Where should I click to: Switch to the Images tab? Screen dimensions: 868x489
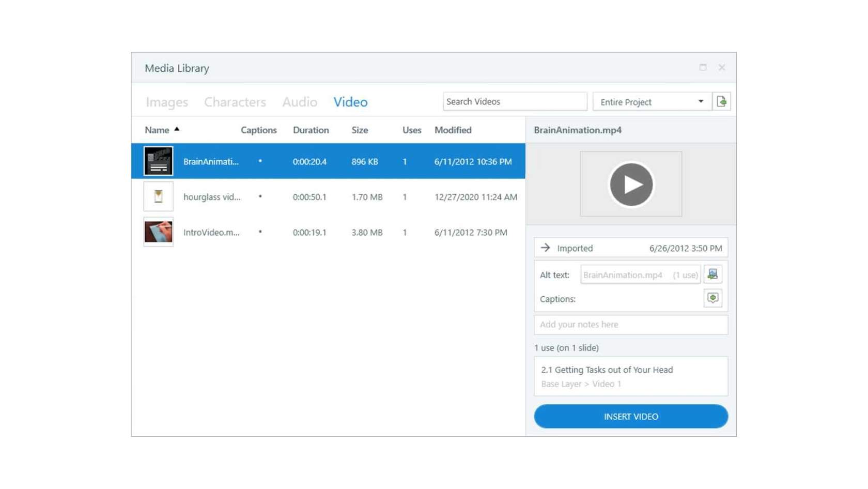[166, 102]
